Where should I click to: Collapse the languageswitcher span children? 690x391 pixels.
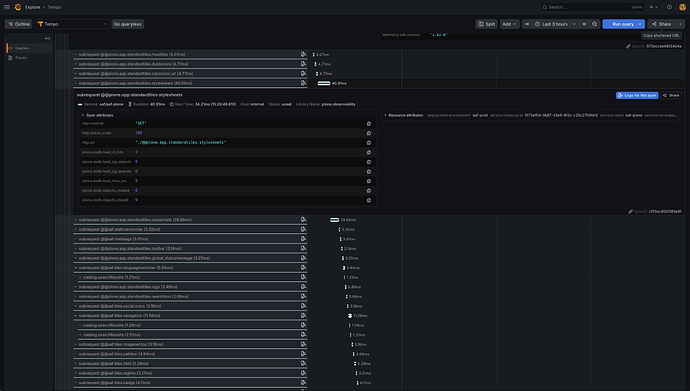coord(76,268)
